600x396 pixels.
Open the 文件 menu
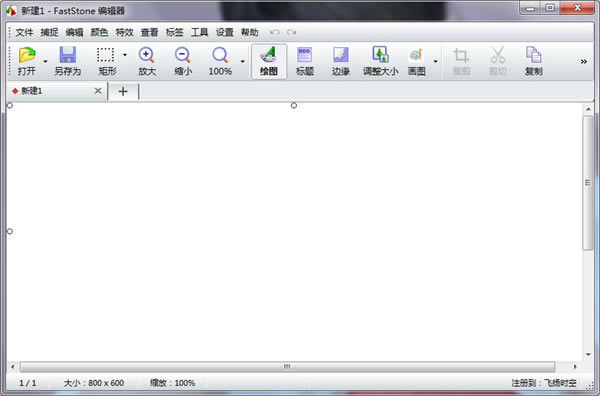(x=24, y=33)
